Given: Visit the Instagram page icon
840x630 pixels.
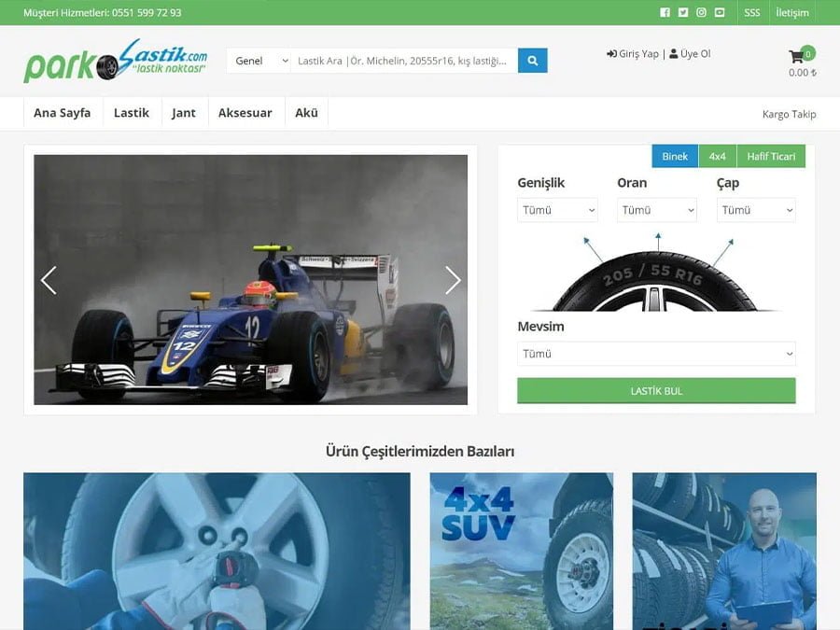Looking at the screenshot, I should coord(702,12).
